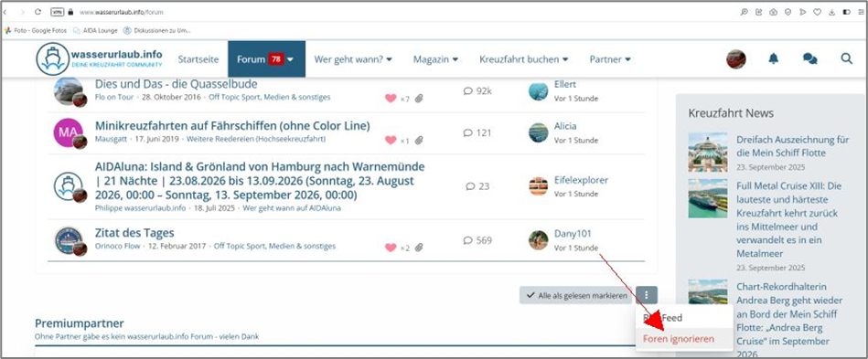Screen dimensions: 868x359
Task: Open thread Dies und Das - die Quasselbude
Action: (176, 84)
